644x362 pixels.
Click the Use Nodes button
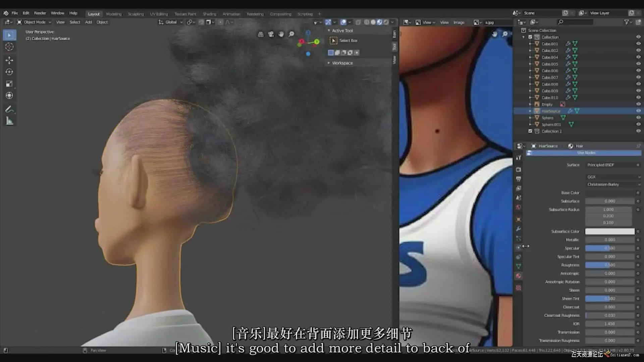point(586,153)
